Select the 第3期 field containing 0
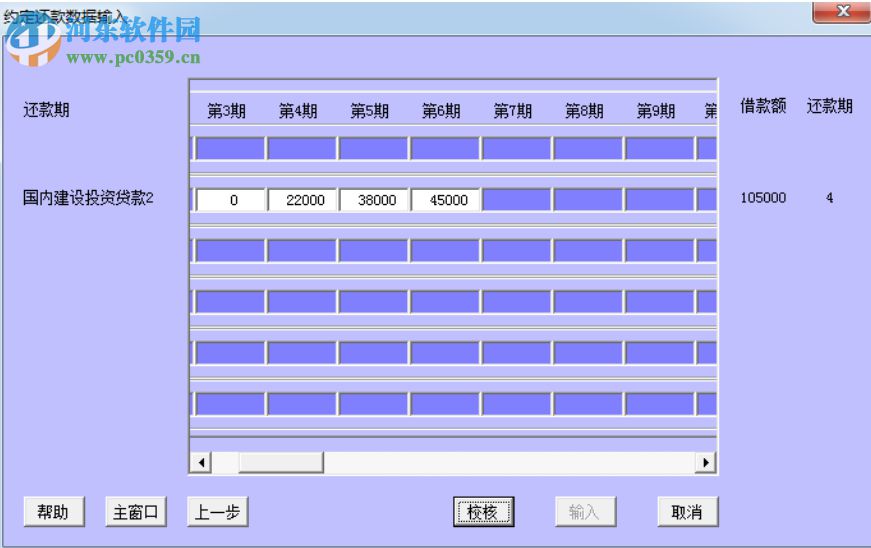 pyautogui.click(x=231, y=200)
